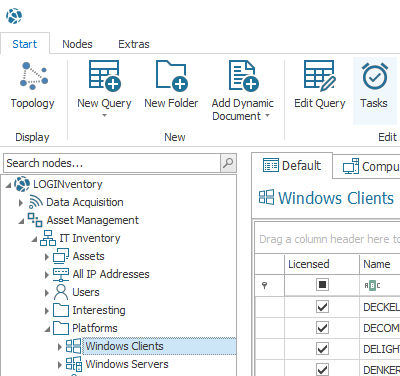This screenshot has height=376, width=400.
Task: Click the Windows Clients heading icon
Action: [x=267, y=197]
